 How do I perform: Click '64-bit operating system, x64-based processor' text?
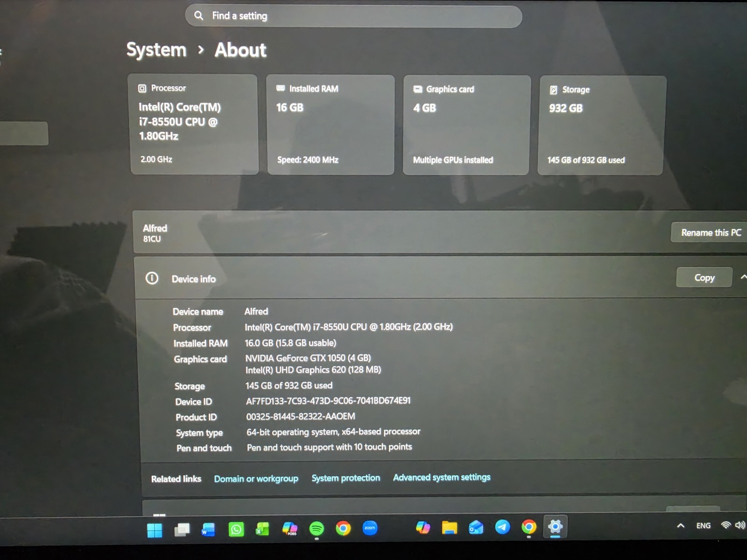(x=333, y=432)
